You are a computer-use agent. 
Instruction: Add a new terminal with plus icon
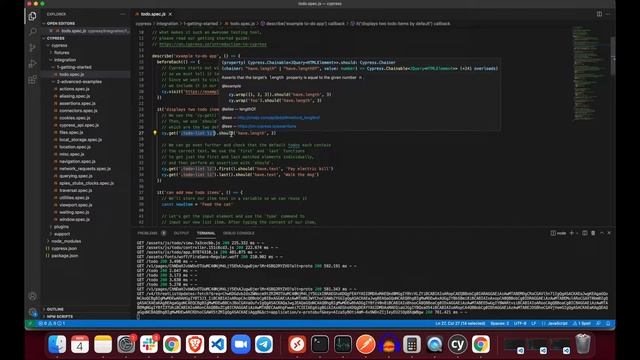click(x=571, y=233)
